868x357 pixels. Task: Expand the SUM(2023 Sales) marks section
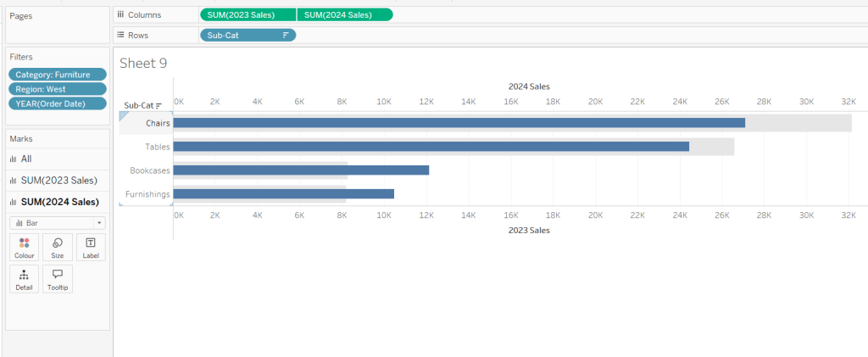58,180
